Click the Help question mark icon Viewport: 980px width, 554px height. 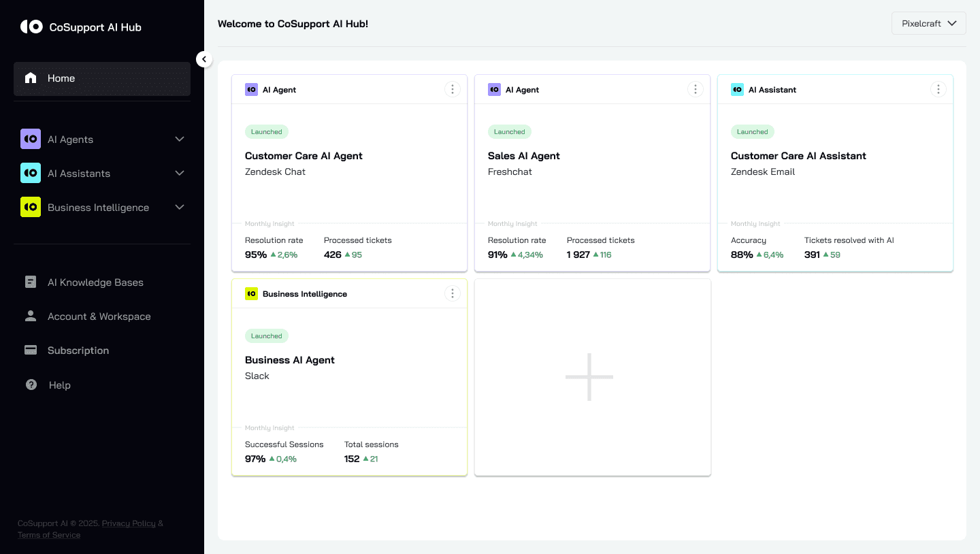point(31,385)
